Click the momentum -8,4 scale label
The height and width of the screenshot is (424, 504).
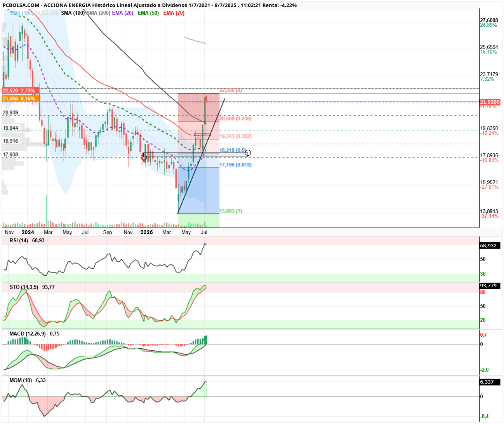(484, 416)
